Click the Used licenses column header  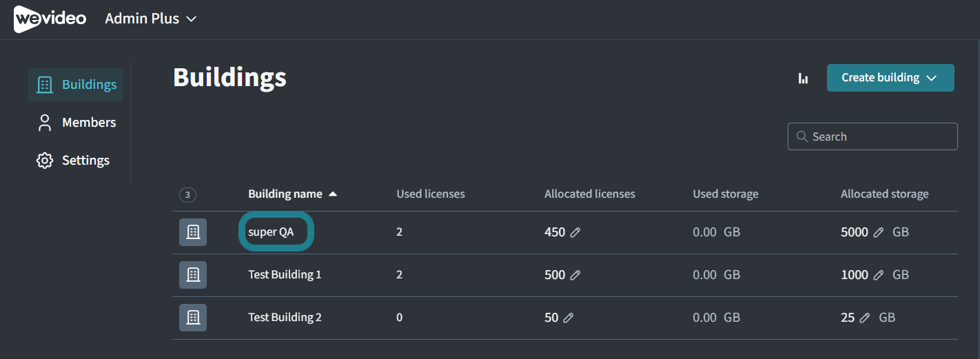[x=431, y=194]
